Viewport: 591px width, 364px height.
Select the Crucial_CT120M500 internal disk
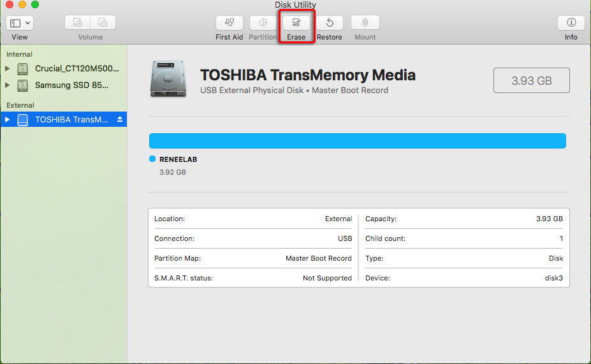(77, 68)
